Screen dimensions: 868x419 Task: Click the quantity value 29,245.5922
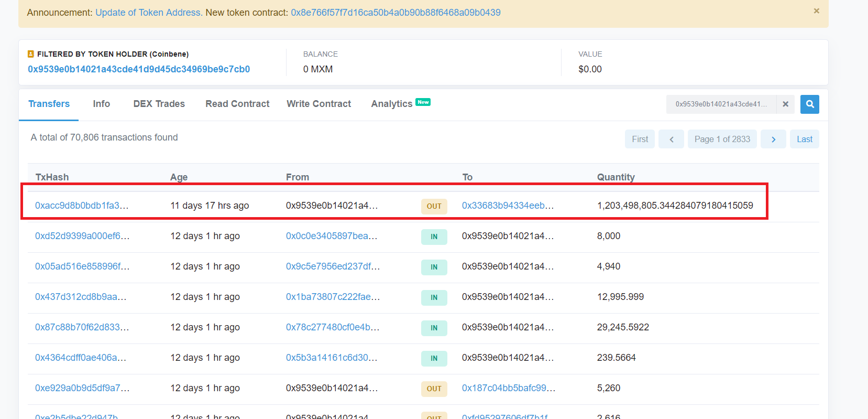(623, 327)
